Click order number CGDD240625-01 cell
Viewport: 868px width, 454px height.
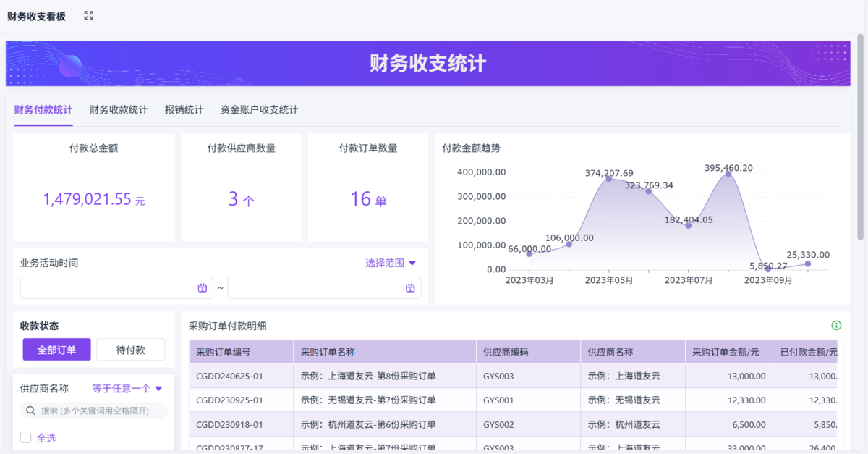[x=230, y=376]
